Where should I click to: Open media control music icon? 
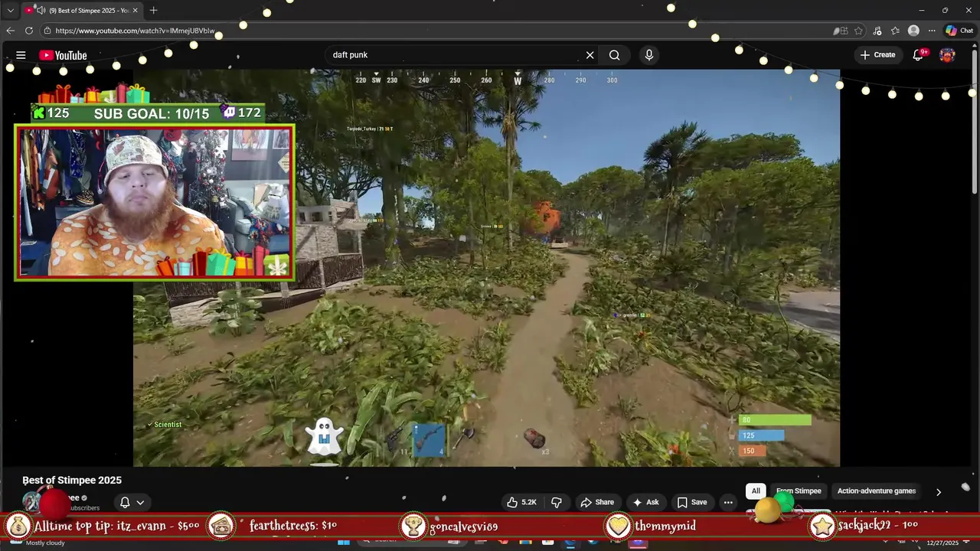pyautogui.click(x=877, y=31)
